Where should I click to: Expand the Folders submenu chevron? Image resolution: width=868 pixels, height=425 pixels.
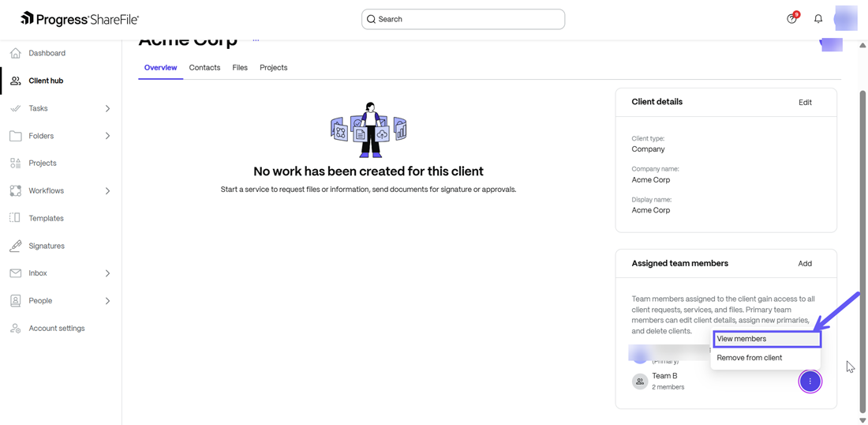tap(107, 136)
